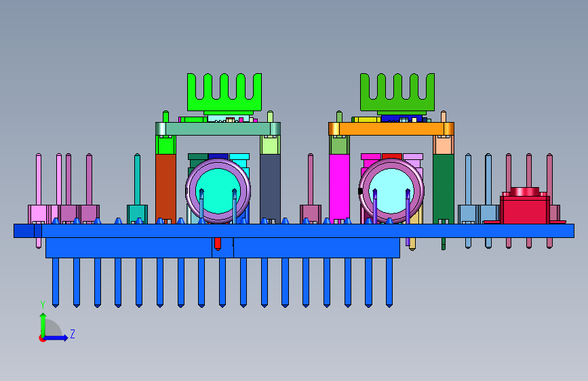The image size is (588, 381).
Task: Select the crimson red connector block
Action: [525, 209]
